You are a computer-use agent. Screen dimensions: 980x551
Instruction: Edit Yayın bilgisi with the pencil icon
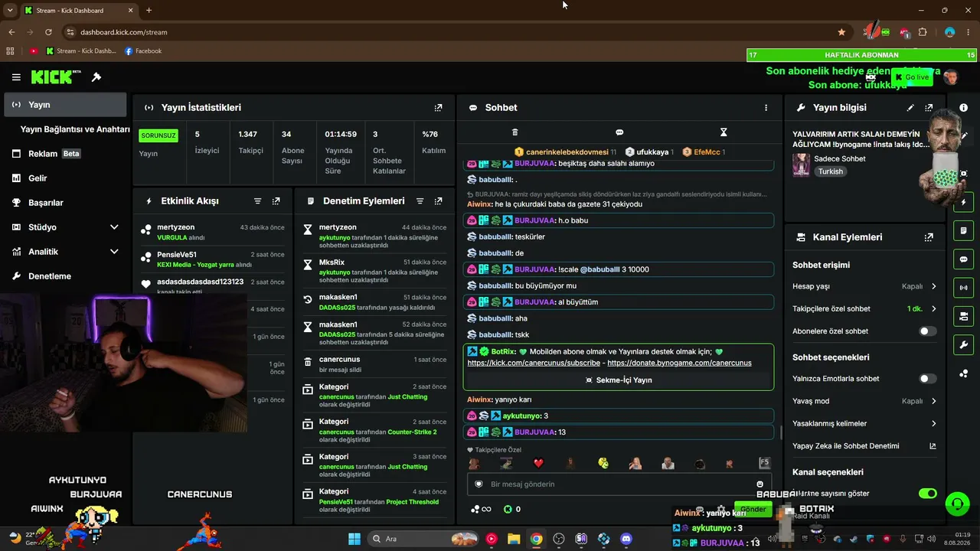910,108
